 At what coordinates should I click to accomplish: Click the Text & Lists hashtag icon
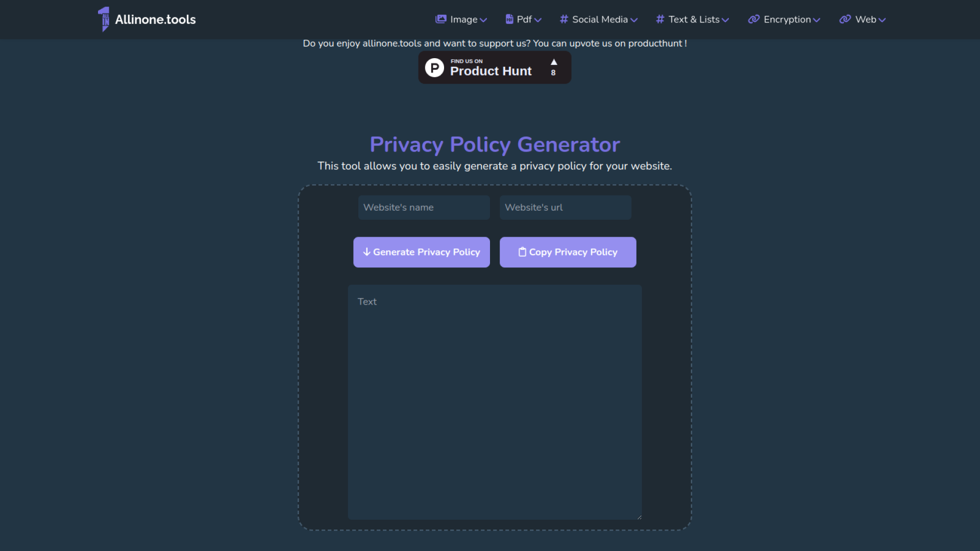pos(659,19)
